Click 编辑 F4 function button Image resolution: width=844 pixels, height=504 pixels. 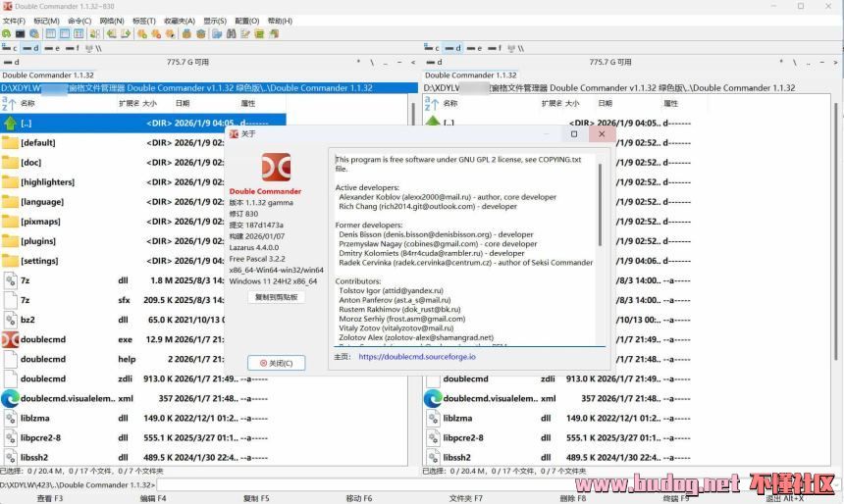point(153,499)
